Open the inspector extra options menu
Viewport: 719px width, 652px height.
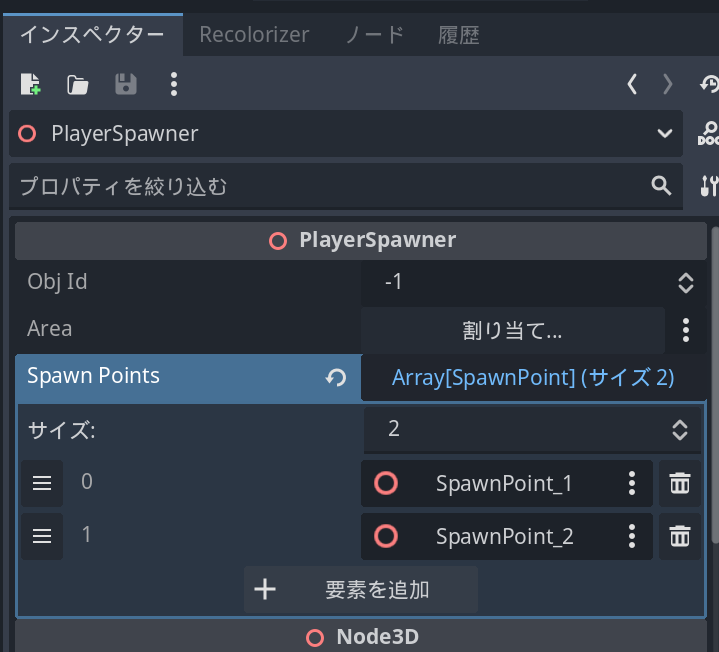(174, 84)
